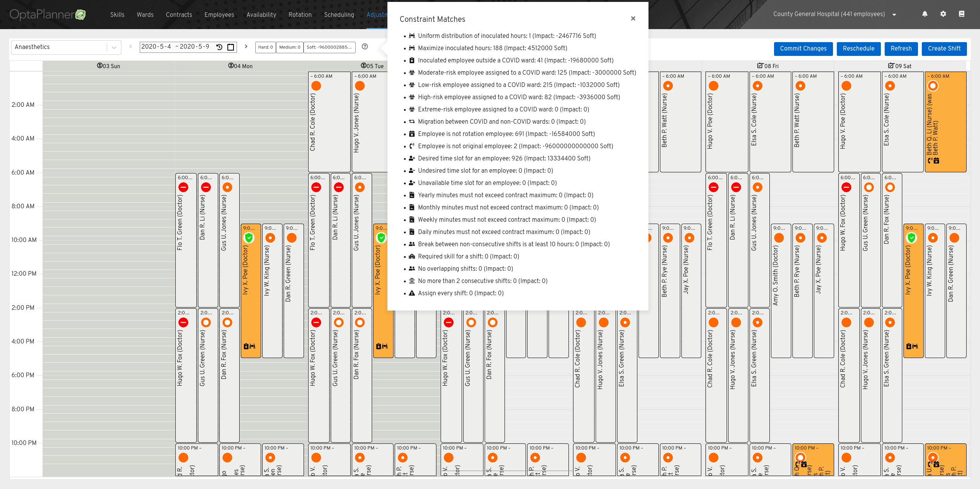Open the settings gear icon
The width and height of the screenshot is (980, 489).
tap(943, 14)
